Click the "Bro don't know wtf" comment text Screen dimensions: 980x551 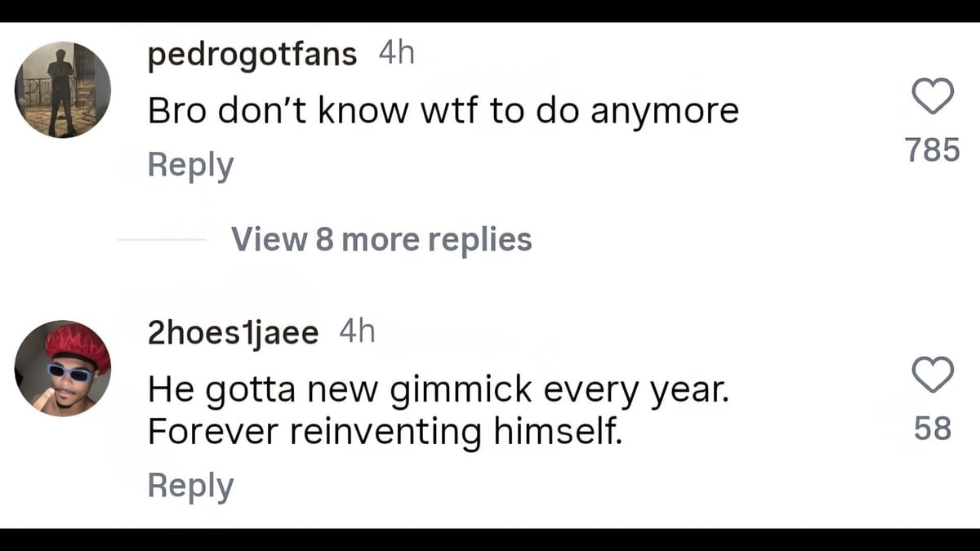443,111
